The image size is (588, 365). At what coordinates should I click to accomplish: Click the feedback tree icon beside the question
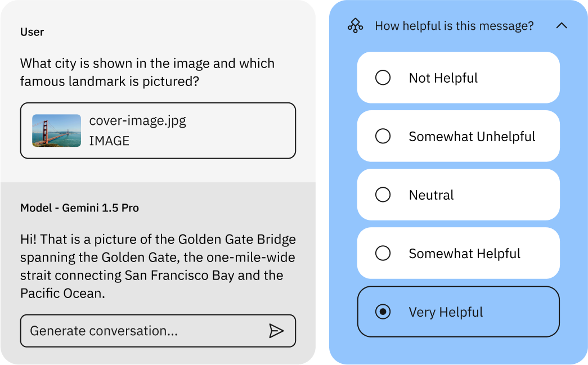pyautogui.click(x=355, y=26)
